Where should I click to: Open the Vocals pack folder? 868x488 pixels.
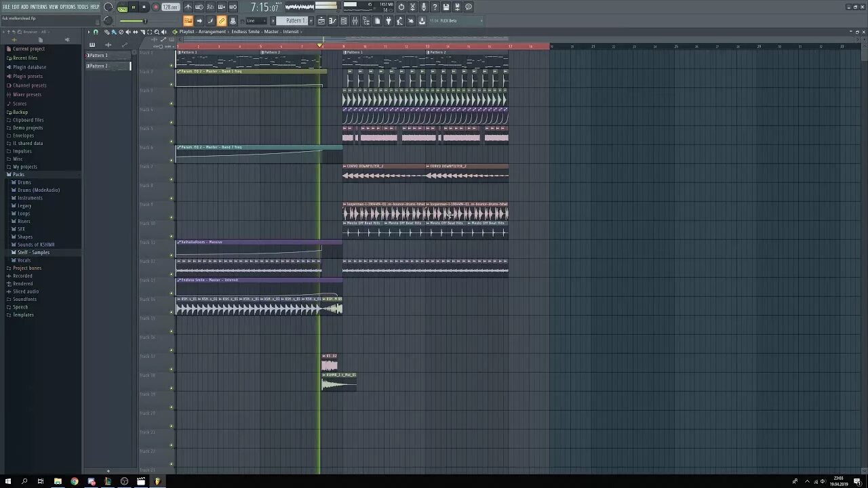pos(24,260)
